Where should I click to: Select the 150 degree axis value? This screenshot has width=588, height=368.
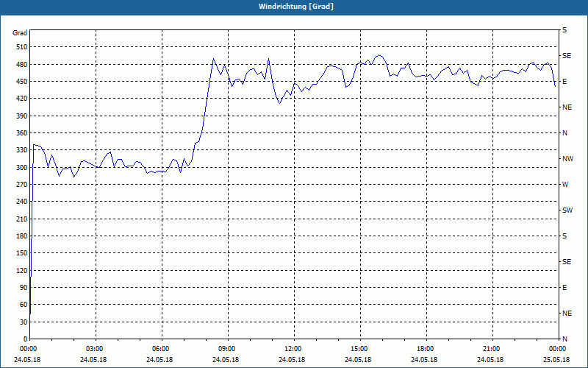coord(22,253)
